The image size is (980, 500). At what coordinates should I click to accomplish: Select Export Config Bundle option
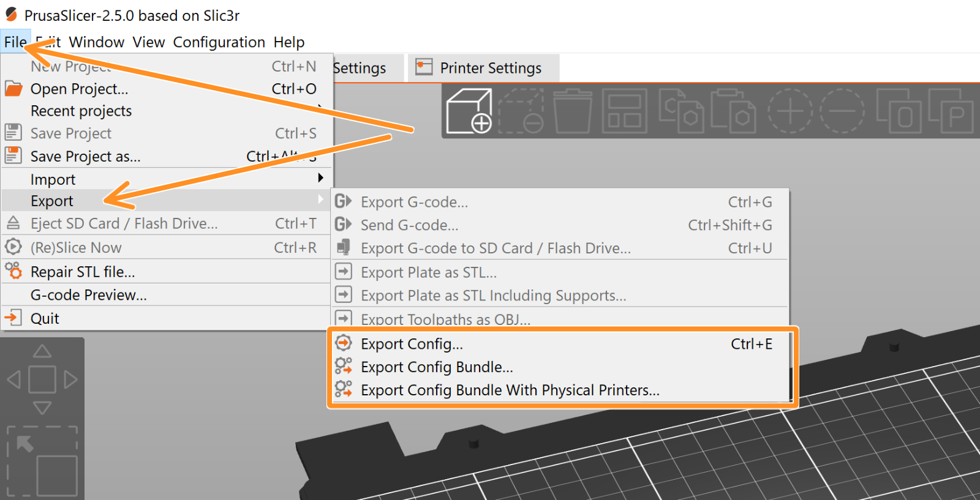tap(437, 367)
